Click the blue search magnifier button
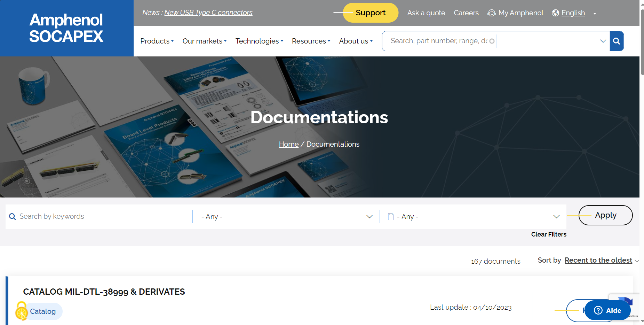This screenshot has width=644, height=325. tap(617, 41)
